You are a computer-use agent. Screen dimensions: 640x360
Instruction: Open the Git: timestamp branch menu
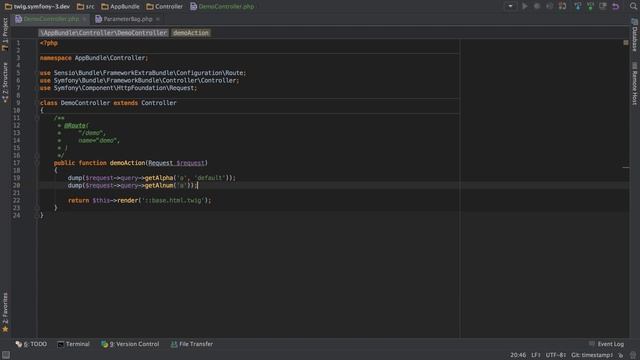(x=592, y=355)
